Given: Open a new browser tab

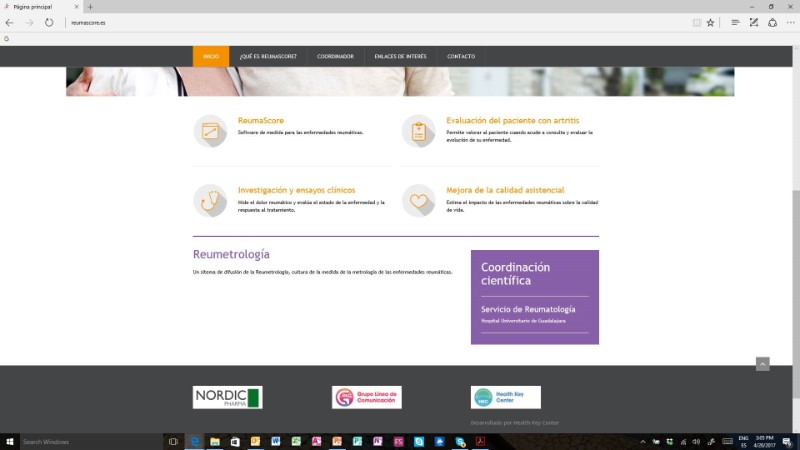Looking at the screenshot, I should (x=90, y=7).
